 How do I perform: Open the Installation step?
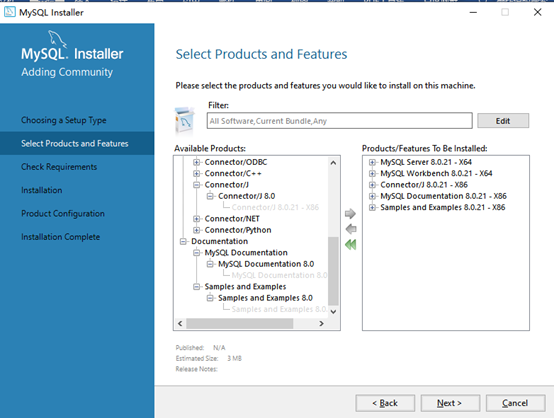point(42,190)
